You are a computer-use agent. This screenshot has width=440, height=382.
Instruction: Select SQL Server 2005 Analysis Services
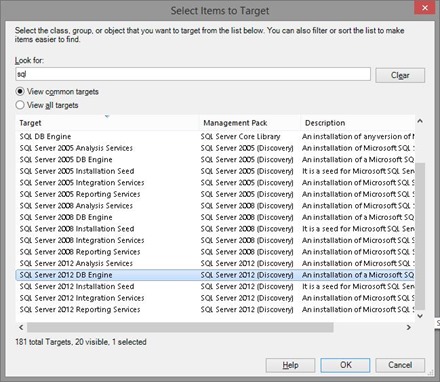point(215,148)
